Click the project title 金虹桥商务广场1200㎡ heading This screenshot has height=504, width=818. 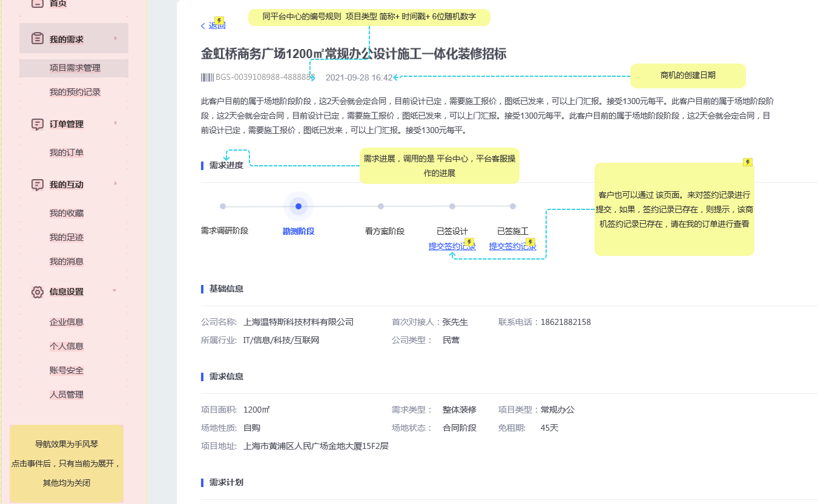click(354, 54)
